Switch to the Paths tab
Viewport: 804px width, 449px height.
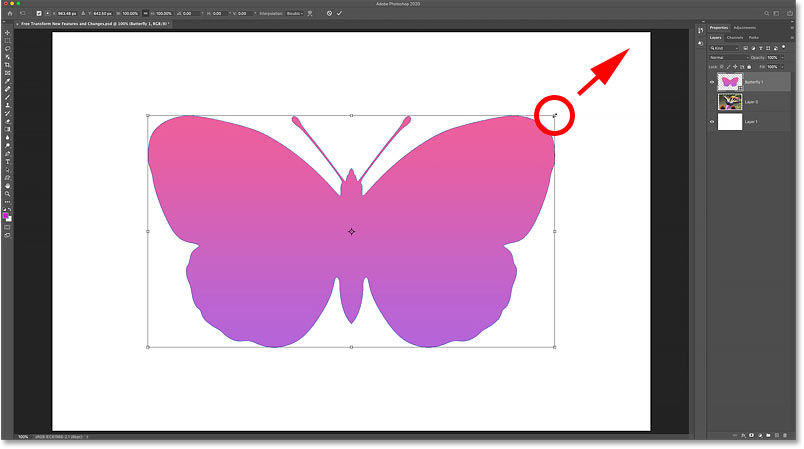[753, 37]
